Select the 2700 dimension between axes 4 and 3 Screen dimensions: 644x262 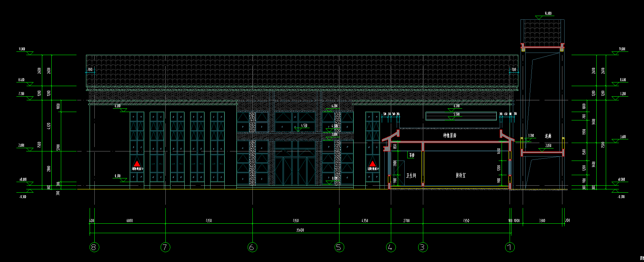click(407, 221)
